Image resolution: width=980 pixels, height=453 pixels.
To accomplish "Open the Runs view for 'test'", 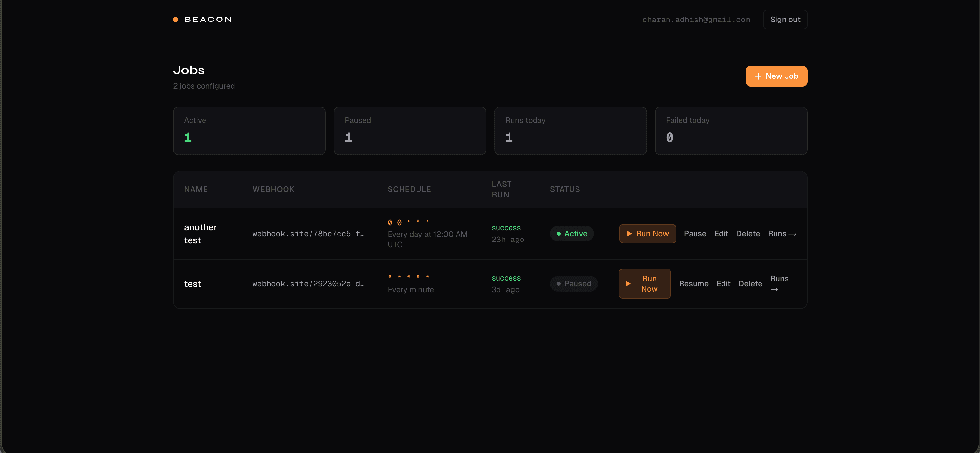I will [x=779, y=283].
